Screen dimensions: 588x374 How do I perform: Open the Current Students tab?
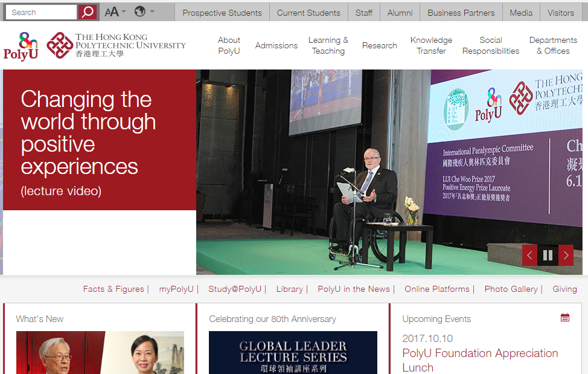click(308, 12)
